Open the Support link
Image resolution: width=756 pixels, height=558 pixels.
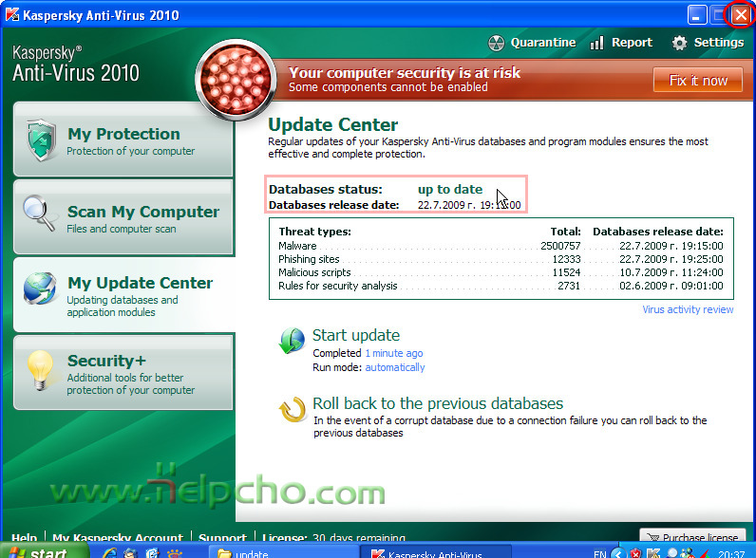pyautogui.click(x=222, y=537)
